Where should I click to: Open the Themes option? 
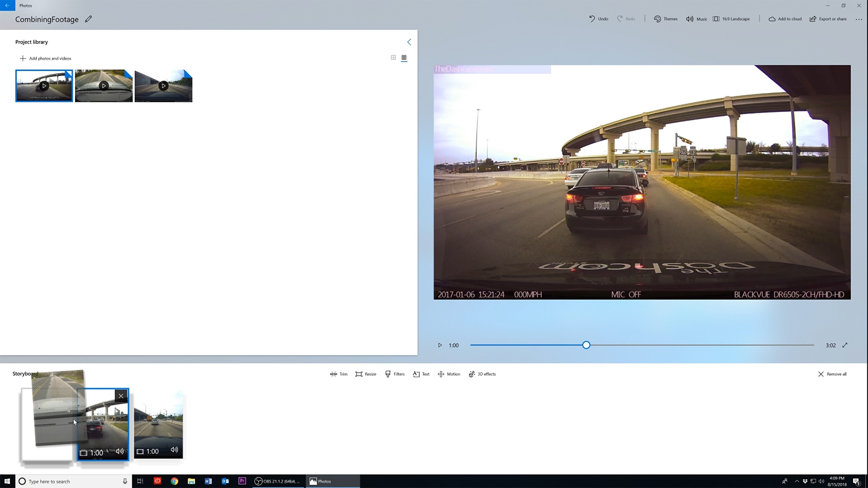coord(665,19)
